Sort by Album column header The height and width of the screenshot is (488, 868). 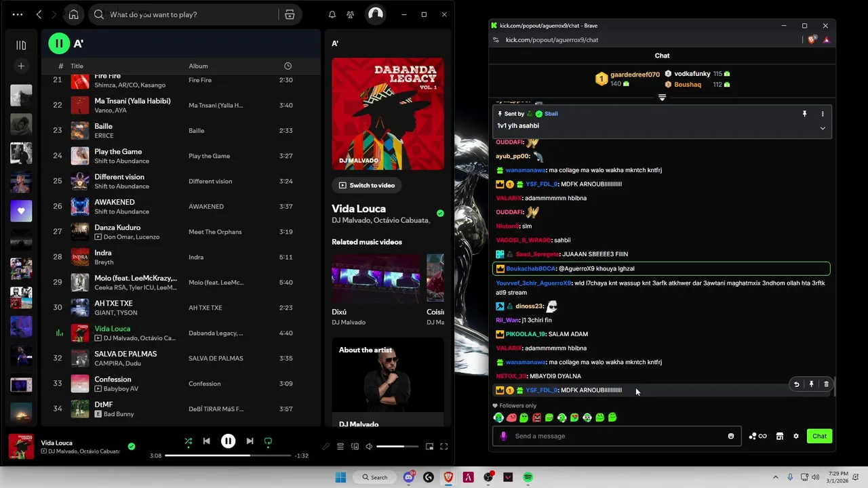(x=198, y=66)
